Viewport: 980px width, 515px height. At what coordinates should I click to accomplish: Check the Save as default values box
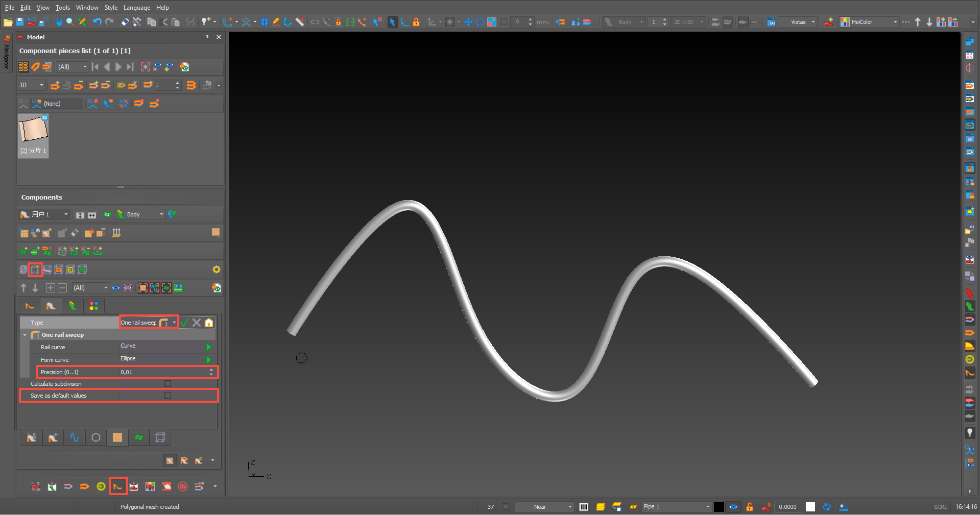pyautogui.click(x=168, y=396)
